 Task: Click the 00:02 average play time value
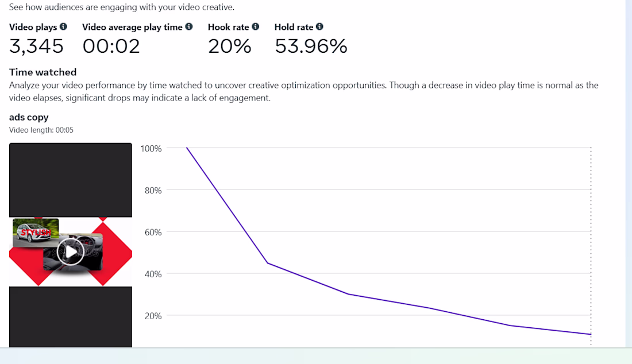pos(111,46)
